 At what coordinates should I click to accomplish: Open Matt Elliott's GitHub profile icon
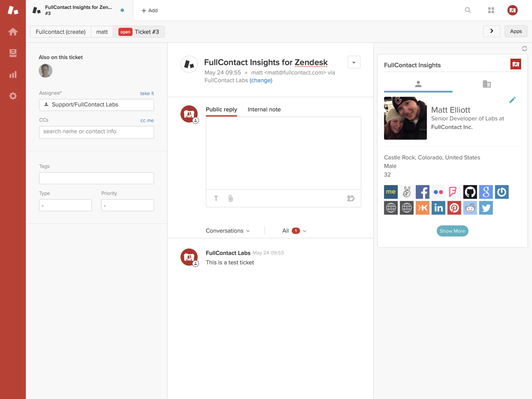click(470, 192)
